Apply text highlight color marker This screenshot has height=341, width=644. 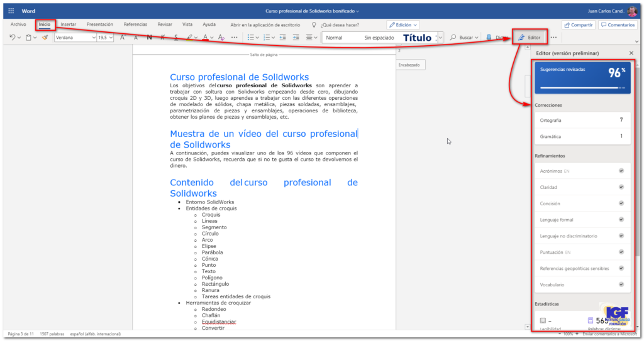coord(189,37)
